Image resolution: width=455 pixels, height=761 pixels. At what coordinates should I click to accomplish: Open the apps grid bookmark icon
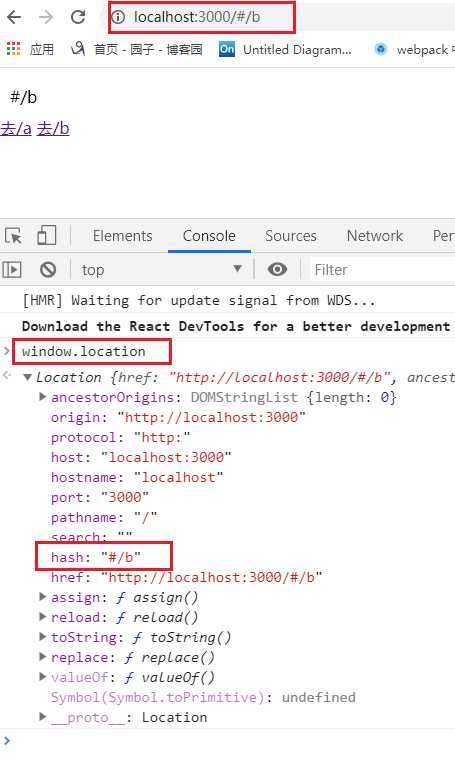[13, 49]
